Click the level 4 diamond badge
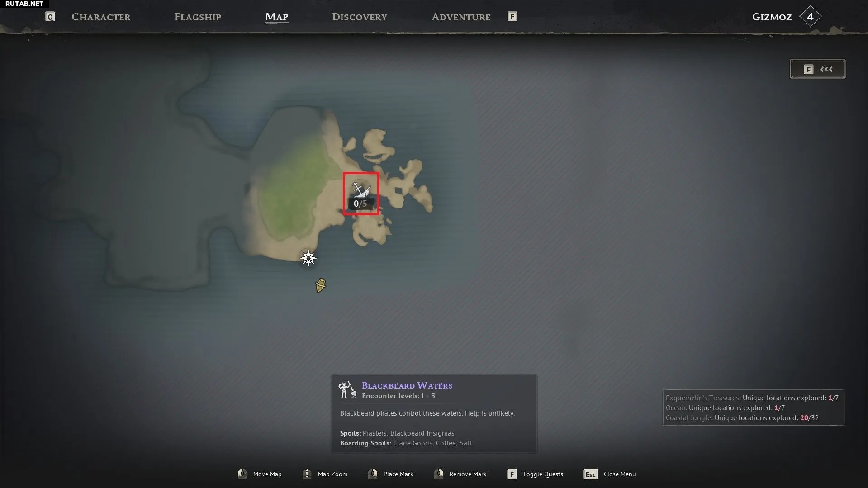 (x=810, y=17)
